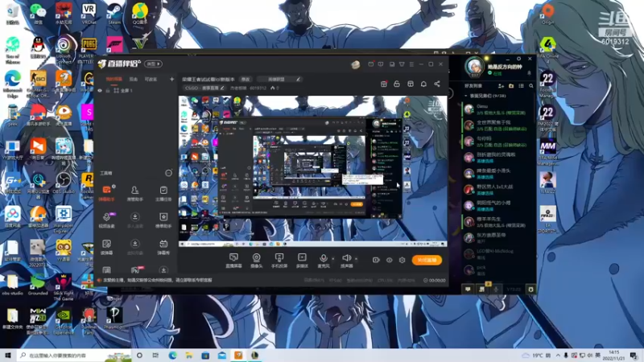Edit the CSGO tag pencil

(222, 88)
